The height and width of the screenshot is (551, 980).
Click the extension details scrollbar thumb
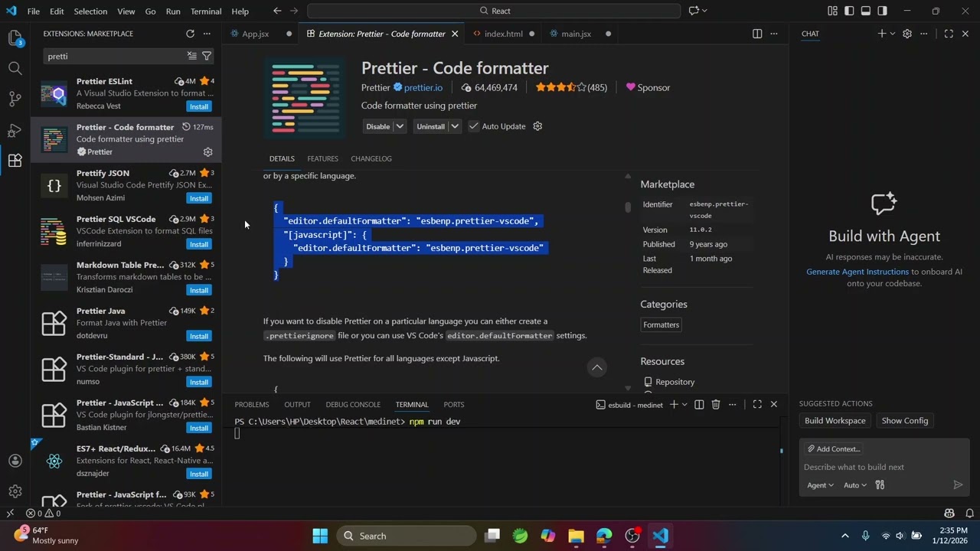(628, 207)
